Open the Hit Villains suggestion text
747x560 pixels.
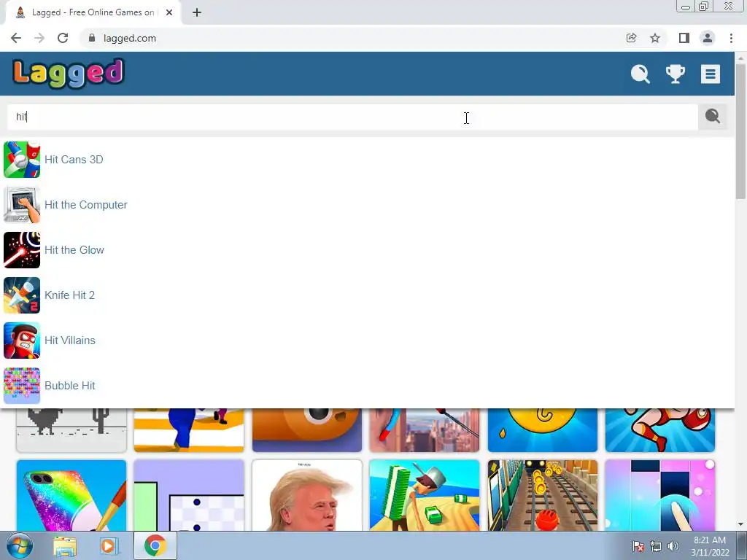[x=70, y=341]
